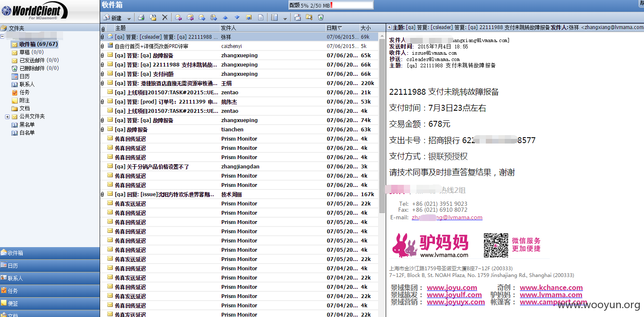Click the reply icon in toolbar
This screenshot has height=317, width=644.
point(178,18)
